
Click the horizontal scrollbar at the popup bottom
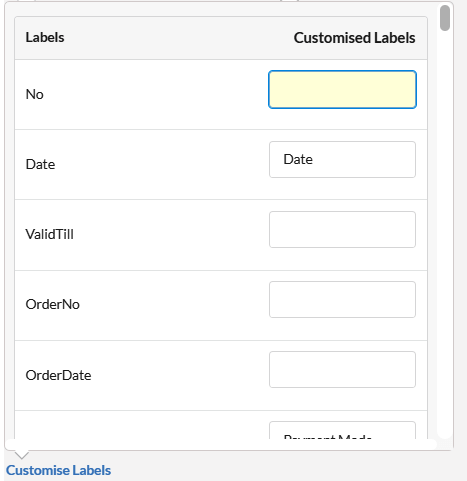(x=221, y=444)
